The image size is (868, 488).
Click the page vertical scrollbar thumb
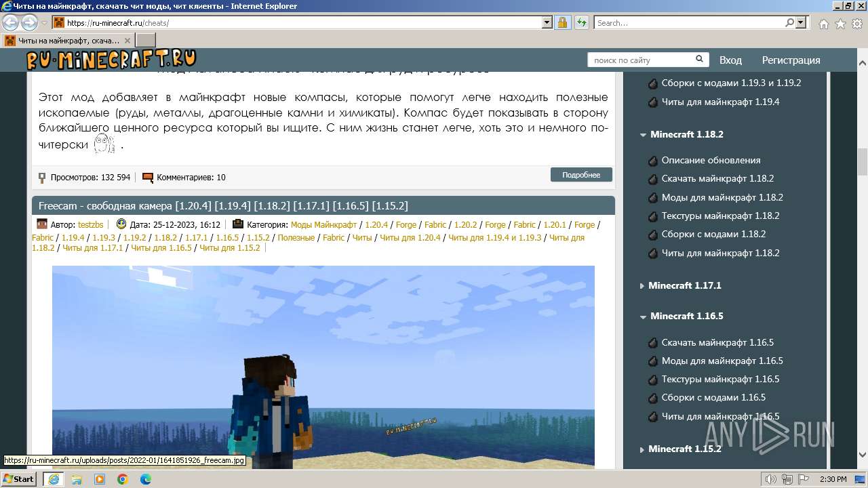(x=863, y=161)
